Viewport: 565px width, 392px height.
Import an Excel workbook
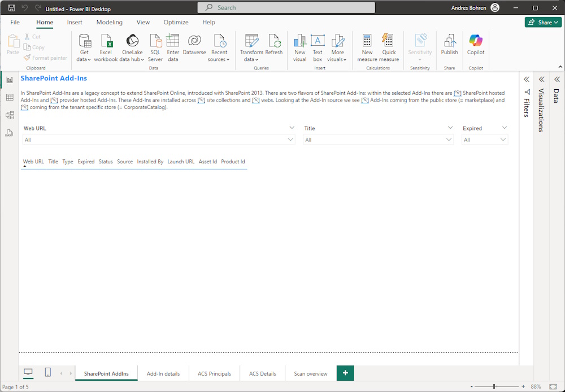[106, 48]
